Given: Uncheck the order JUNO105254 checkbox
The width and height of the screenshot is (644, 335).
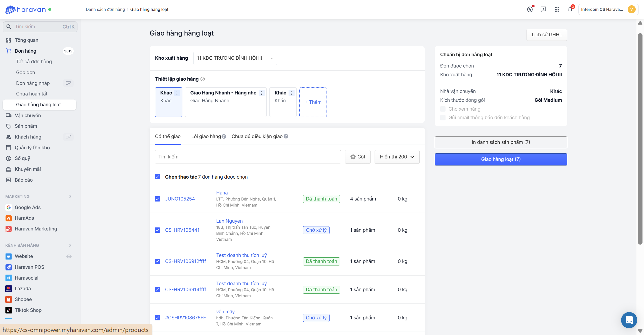Looking at the screenshot, I should (157, 199).
